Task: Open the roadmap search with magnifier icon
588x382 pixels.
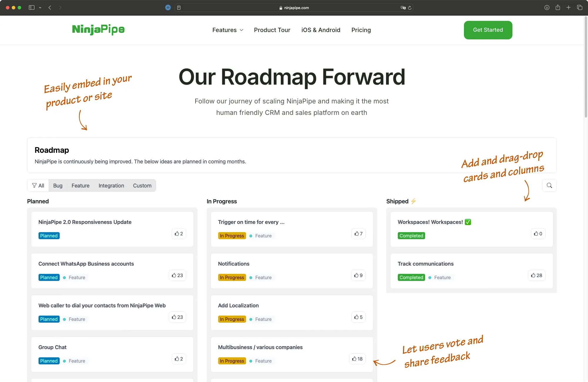Action: 549,185
